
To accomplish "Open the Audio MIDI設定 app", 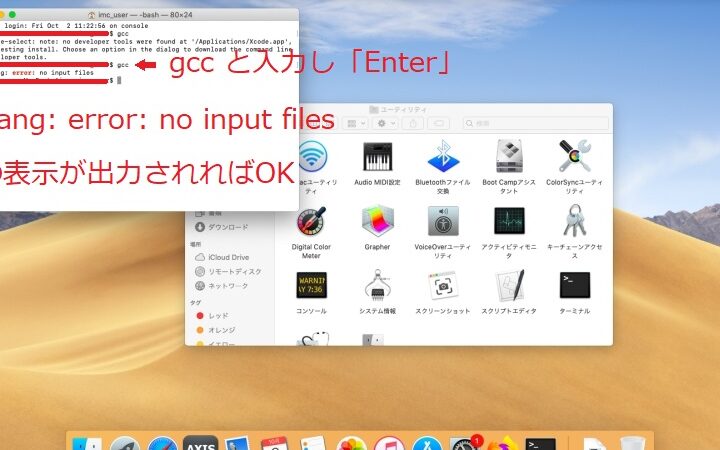I will [377, 157].
